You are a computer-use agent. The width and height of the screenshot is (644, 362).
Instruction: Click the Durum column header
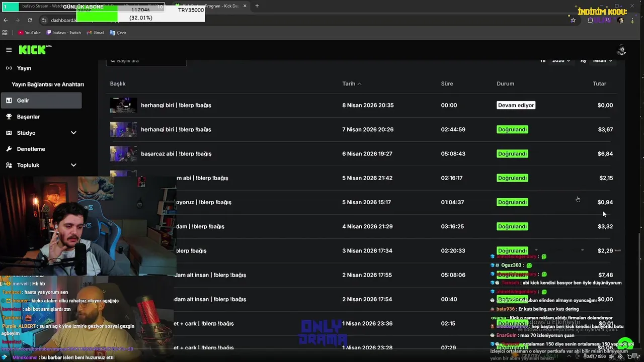pos(505,83)
